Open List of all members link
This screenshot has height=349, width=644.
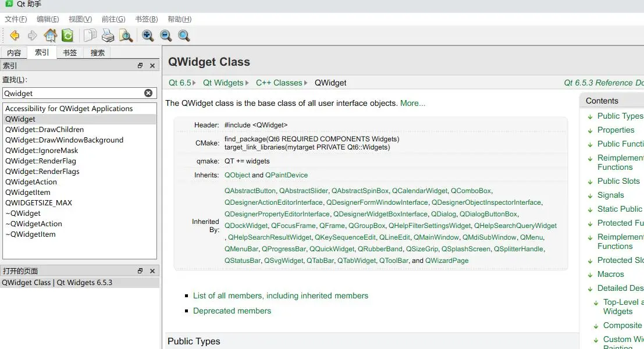tap(280, 295)
